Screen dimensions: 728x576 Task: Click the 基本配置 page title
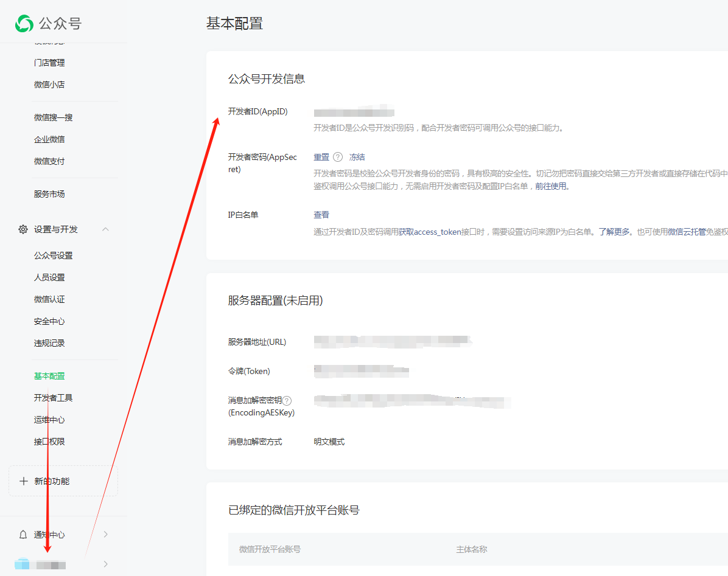tap(234, 23)
